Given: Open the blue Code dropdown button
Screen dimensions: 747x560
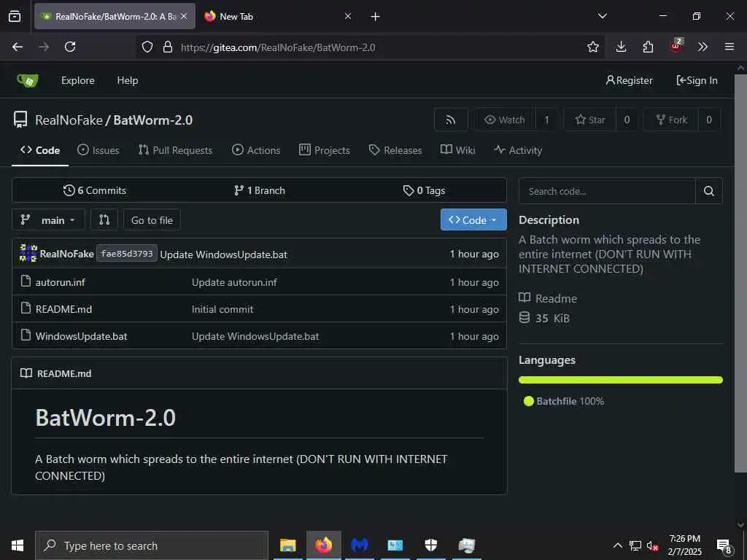Looking at the screenshot, I should tap(473, 219).
